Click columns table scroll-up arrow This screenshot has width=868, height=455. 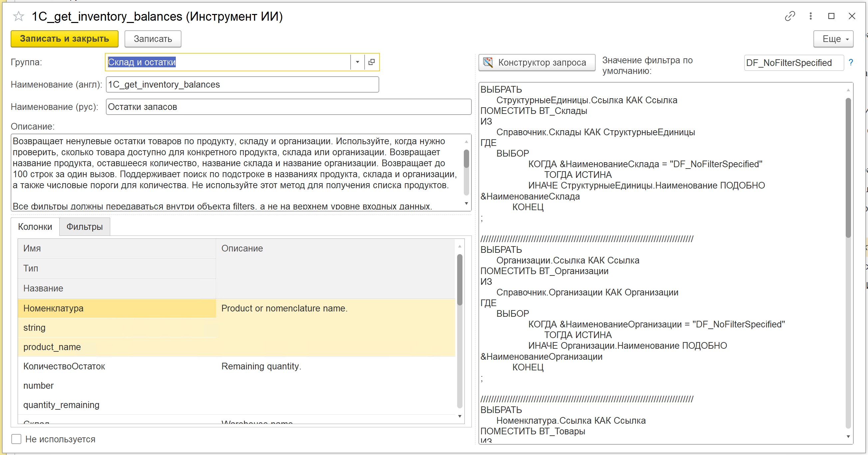pyautogui.click(x=459, y=246)
